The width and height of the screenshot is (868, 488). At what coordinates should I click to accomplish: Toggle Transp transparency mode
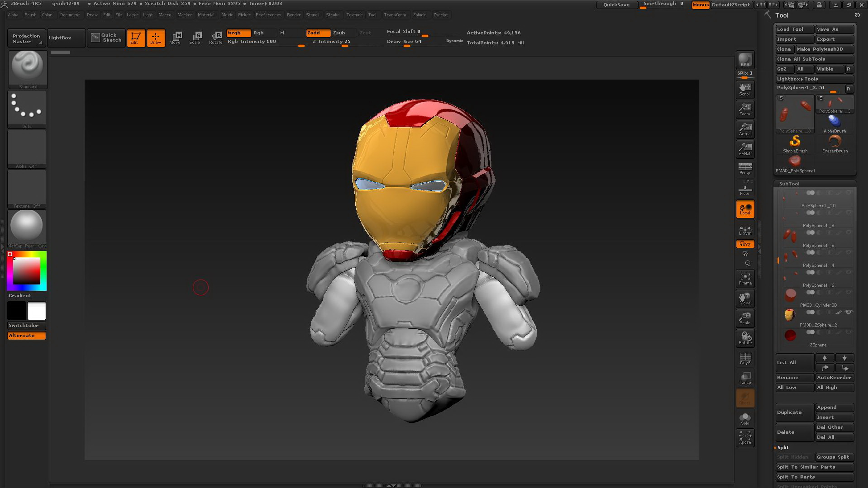(745, 378)
